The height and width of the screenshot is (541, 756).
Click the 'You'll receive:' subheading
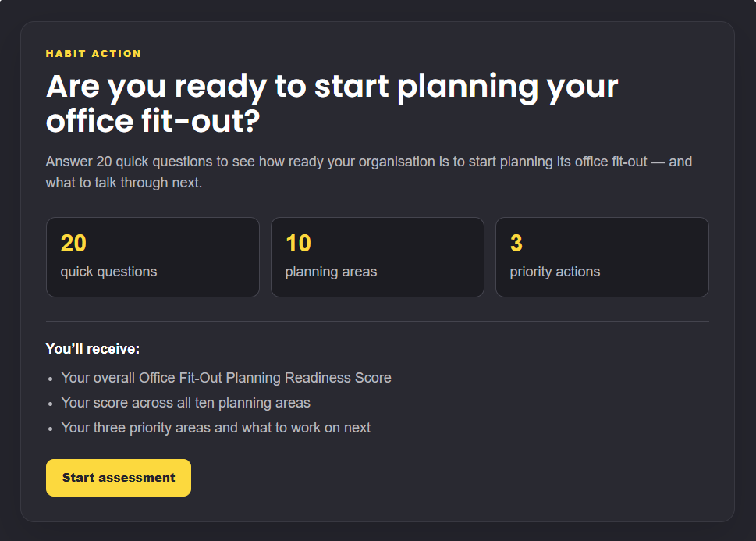pos(93,349)
